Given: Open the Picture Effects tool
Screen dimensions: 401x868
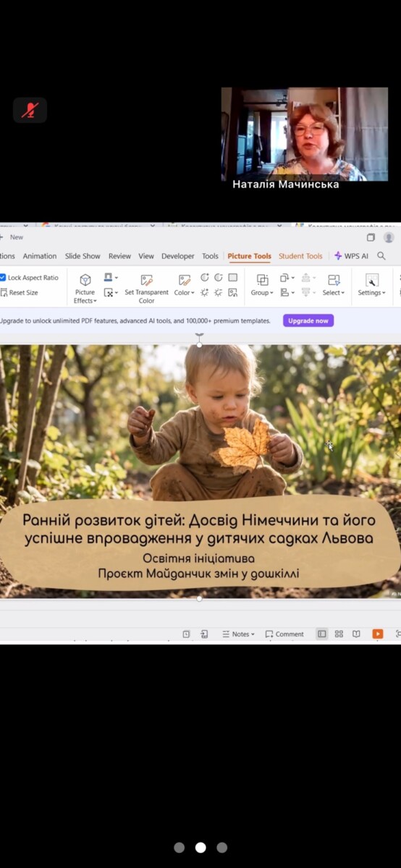Looking at the screenshot, I should pyautogui.click(x=85, y=288).
